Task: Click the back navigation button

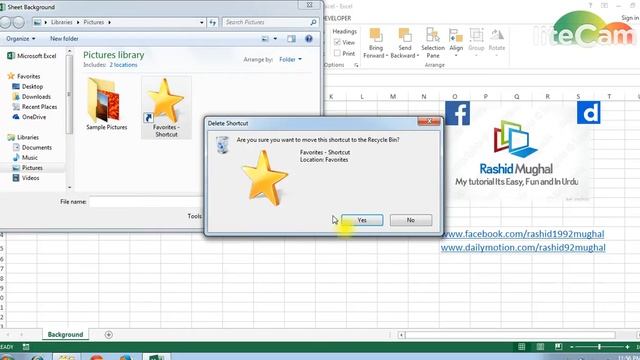Action: (5, 22)
